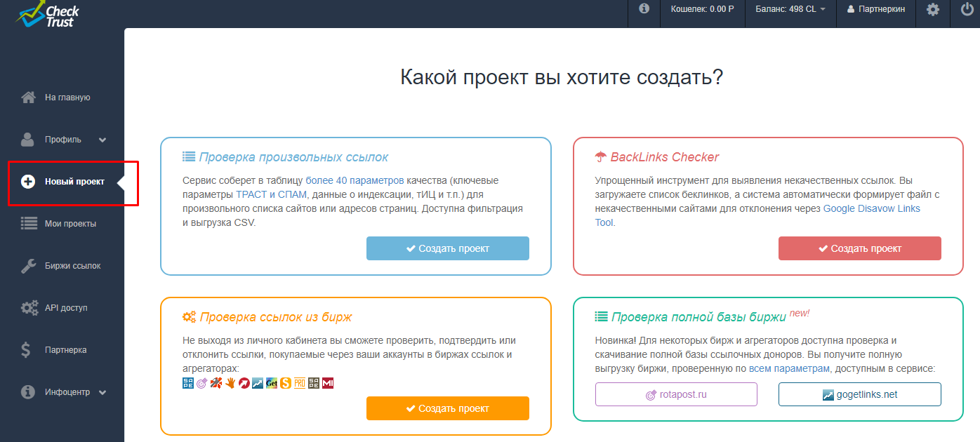Click the user icon beside Партнеркин

(x=851, y=10)
